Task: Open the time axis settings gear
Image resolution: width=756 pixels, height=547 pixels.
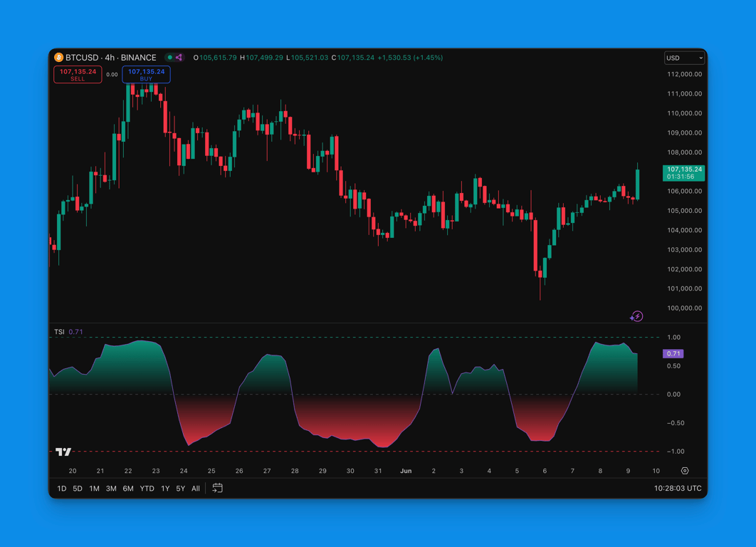Action: (x=685, y=471)
